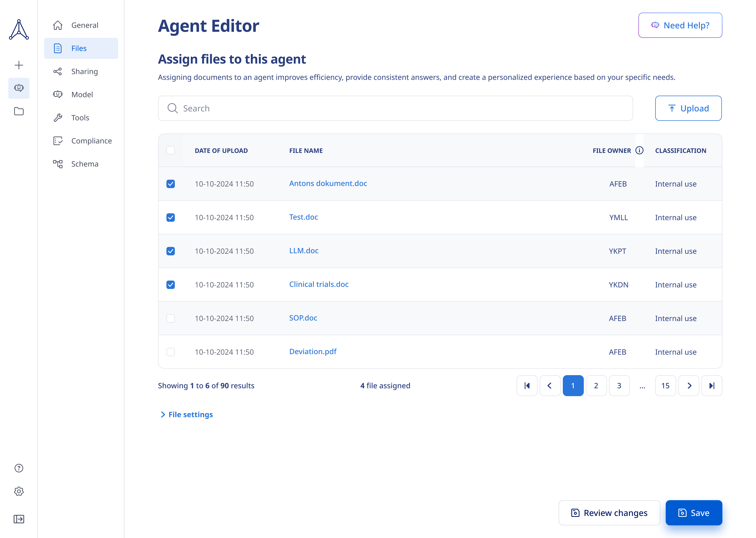Go to the previous page
This screenshot has height=538, width=756.
pyautogui.click(x=550, y=386)
